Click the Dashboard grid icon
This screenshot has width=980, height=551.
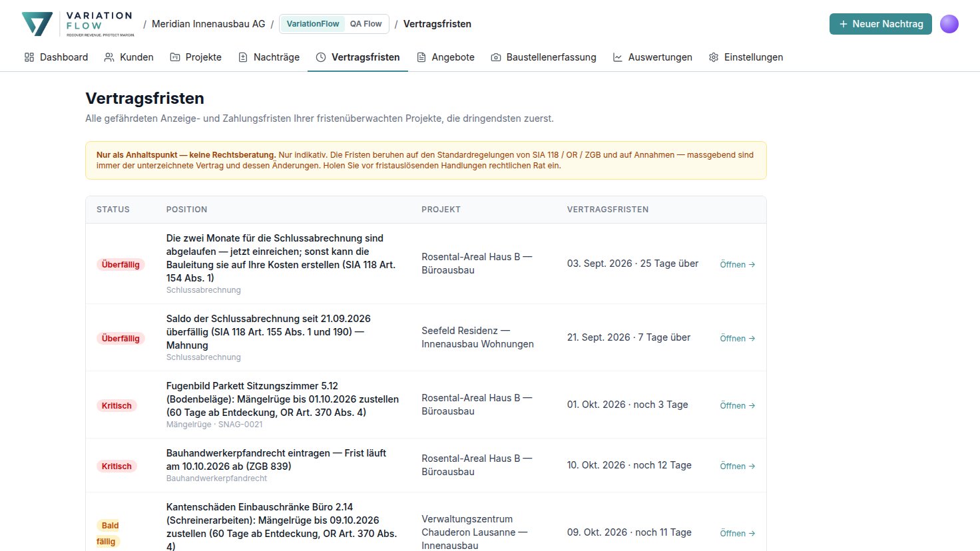tap(29, 57)
